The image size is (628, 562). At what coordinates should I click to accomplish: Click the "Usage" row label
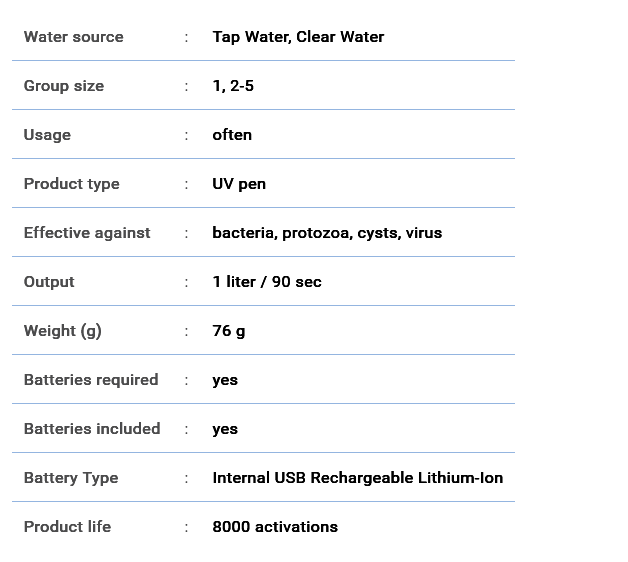47,135
